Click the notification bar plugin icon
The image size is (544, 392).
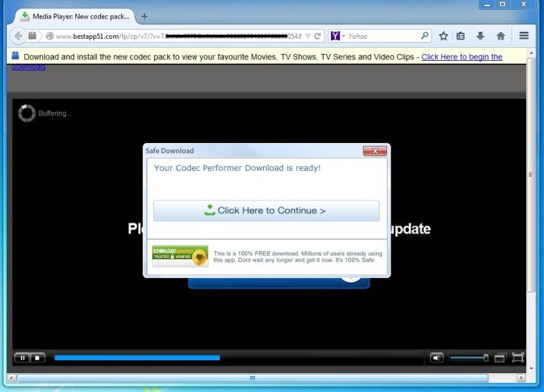[15, 55]
